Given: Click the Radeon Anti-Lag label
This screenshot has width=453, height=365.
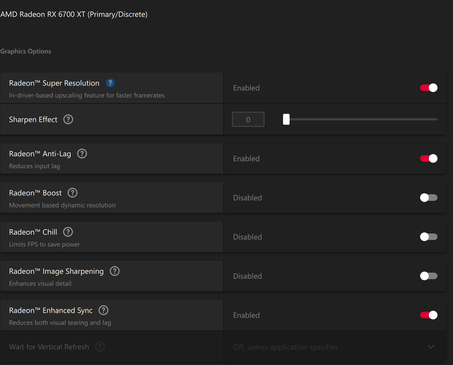Looking at the screenshot, I should [40, 154].
